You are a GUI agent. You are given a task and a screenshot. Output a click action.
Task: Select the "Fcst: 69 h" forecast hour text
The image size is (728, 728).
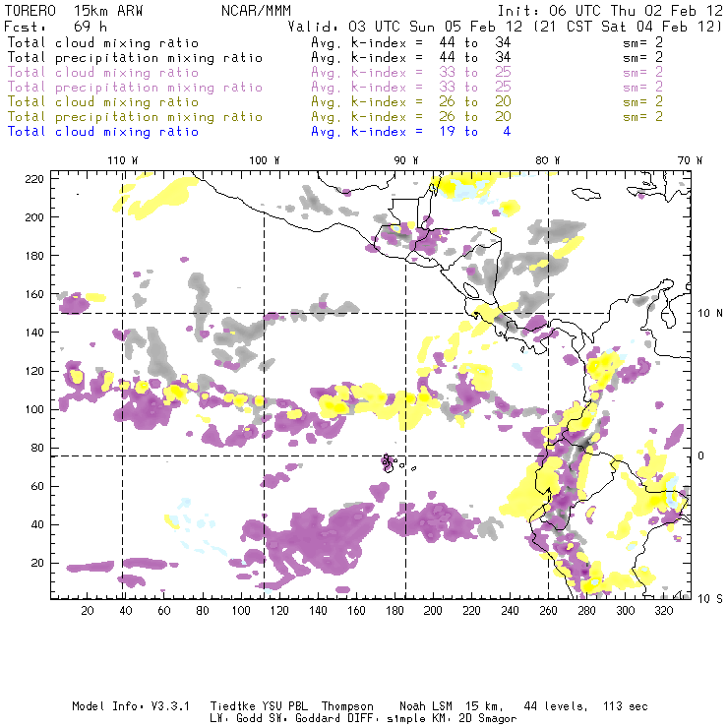click(x=55, y=27)
